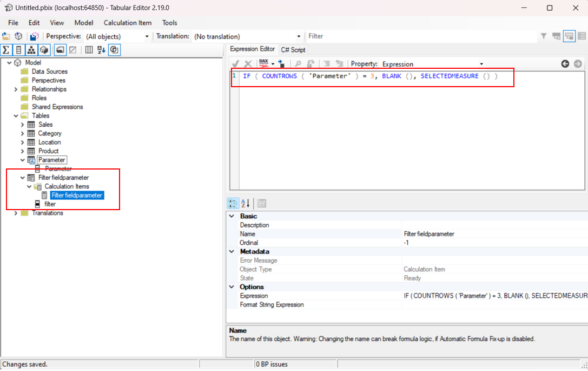Image resolution: width=588 pixels, height=371 pixels.
Task: Click the replace icon in editor toolbar
Action: tap(310, 64)
